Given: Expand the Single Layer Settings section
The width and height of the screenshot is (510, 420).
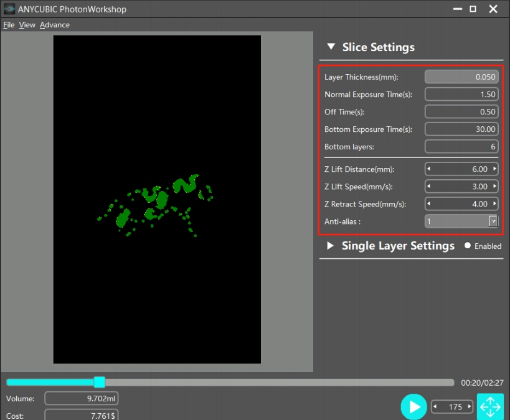Looking at the screenshot, I should [x=330, y=246].
